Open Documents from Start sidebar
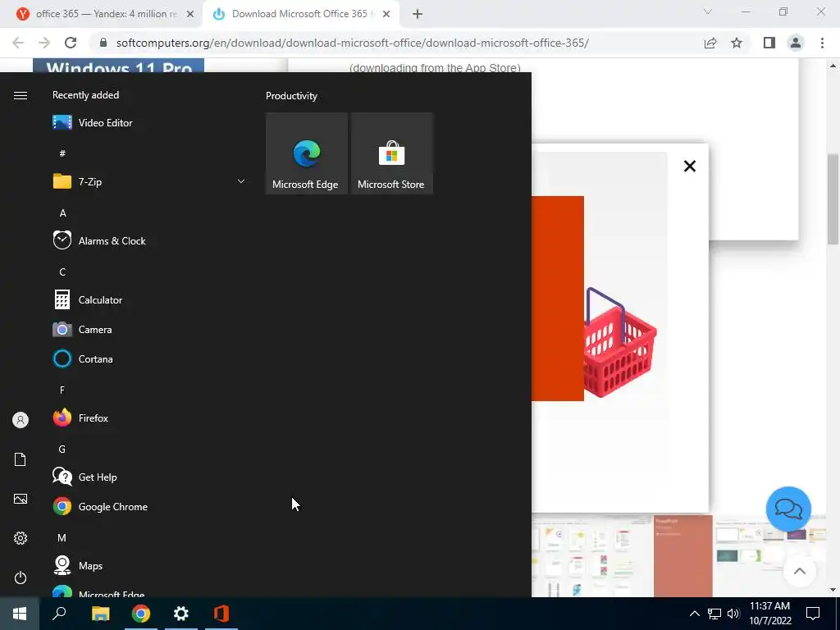 (21, 459)
